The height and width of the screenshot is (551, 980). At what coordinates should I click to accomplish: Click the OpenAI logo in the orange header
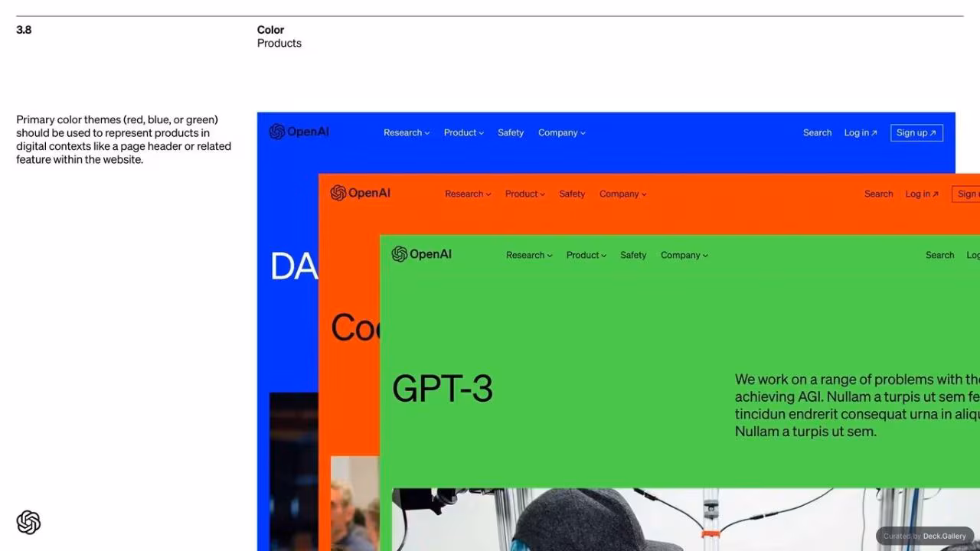[360, 193]
